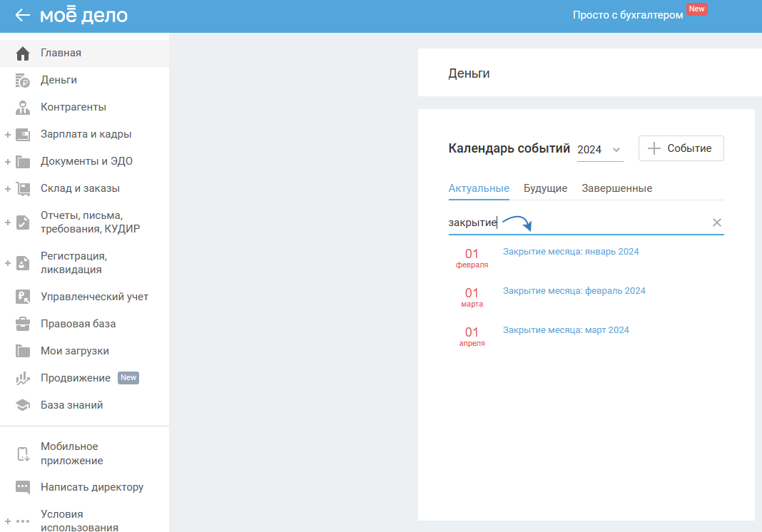Screen dimensions: 762x532
Task: Switch to the Актуальные tab
Action: (x=479, y=188)
